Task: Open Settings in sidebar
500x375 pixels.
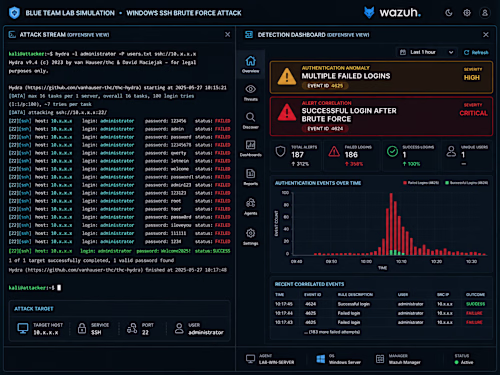Action: (x=251, y=236)
